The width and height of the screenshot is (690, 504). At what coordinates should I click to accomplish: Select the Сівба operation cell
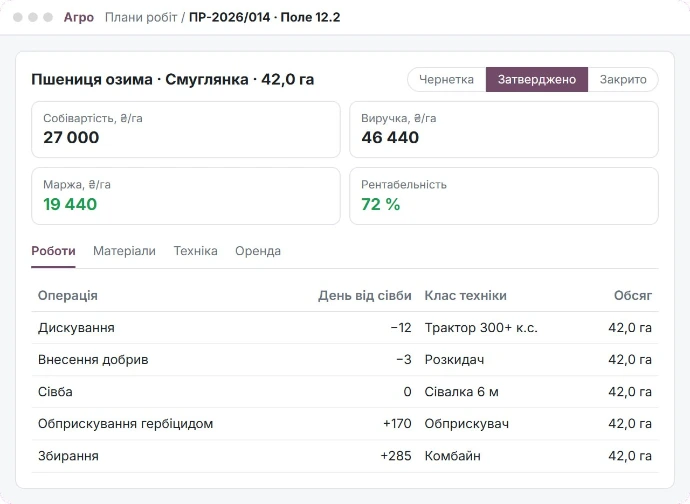[55, 392]
